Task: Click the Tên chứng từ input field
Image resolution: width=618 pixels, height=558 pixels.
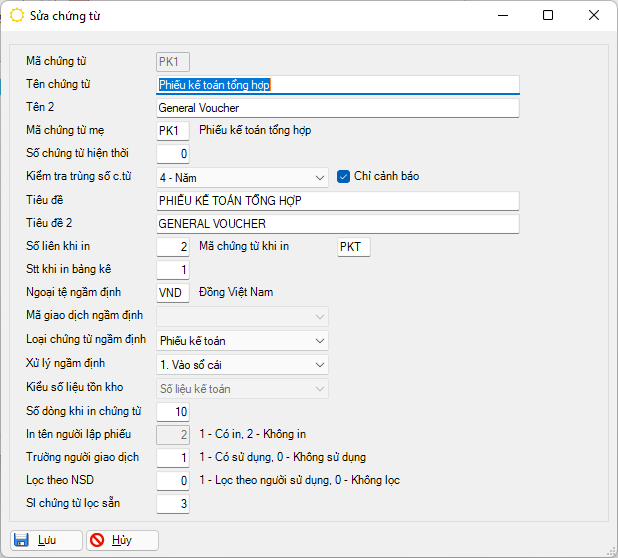Action: pos(338,85)
